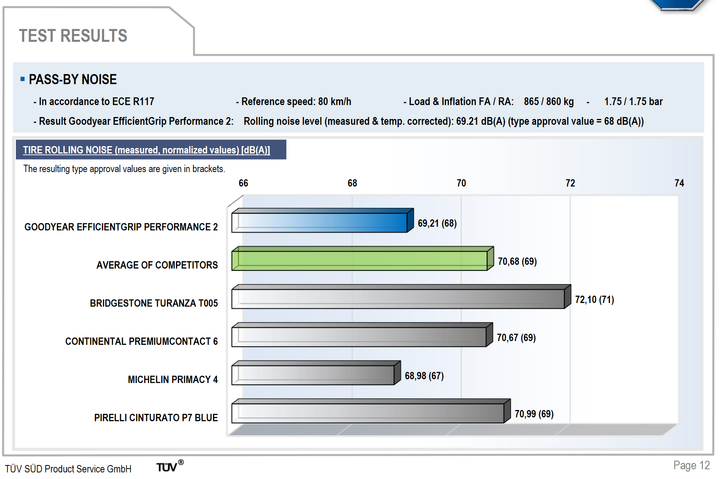This screenshot has height=479, width=720.
Task: Click the BRIDGESTONE TURANZA T005 label
Action: [x=154, y=303]
